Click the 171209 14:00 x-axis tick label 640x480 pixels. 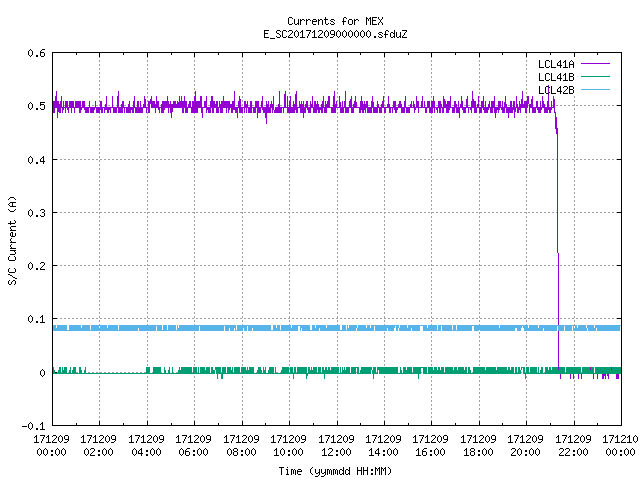(383, 446)
